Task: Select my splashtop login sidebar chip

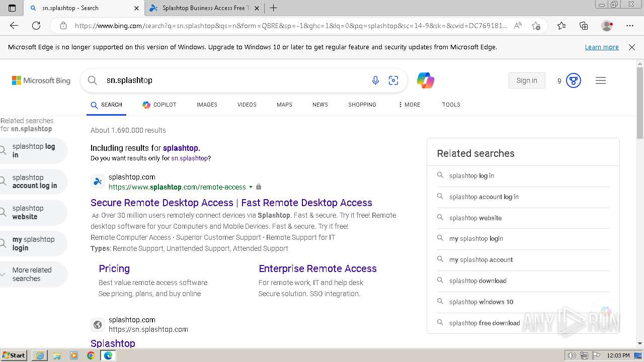Action: pos(34,243)
